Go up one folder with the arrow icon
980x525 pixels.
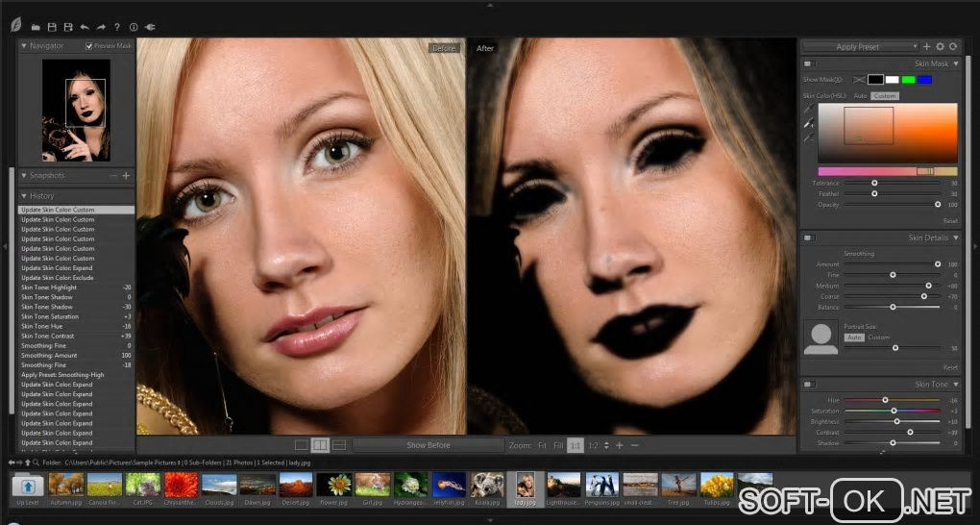coord(28,462)
